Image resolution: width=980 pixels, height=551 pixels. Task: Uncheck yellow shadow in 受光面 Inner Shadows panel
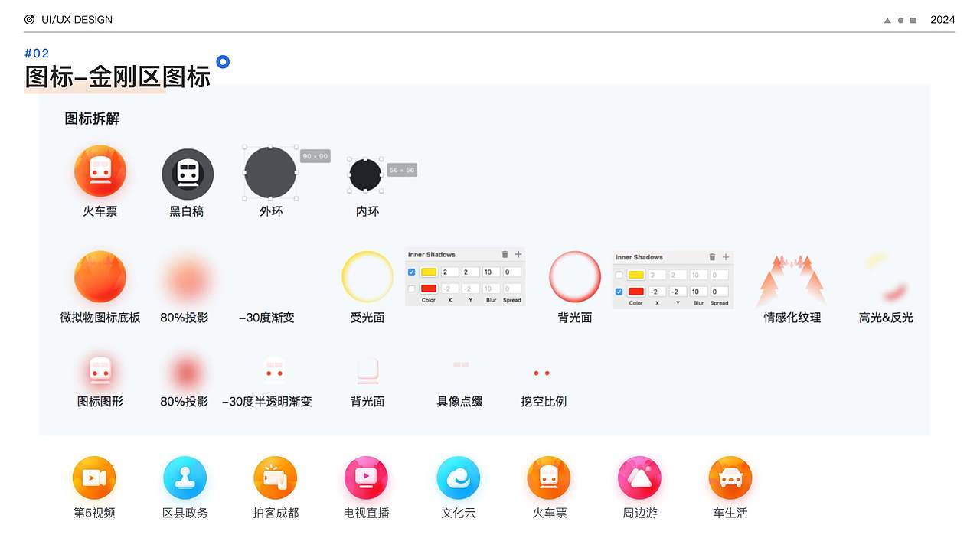click(412, 272)
